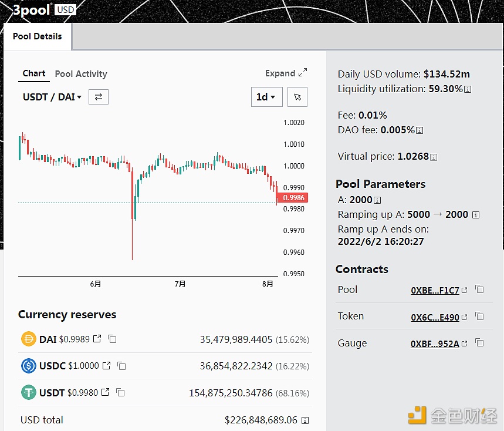504x431 pixels.
Task: Show the Virtual price info tooltip
Action: click(x=434, y=157)
